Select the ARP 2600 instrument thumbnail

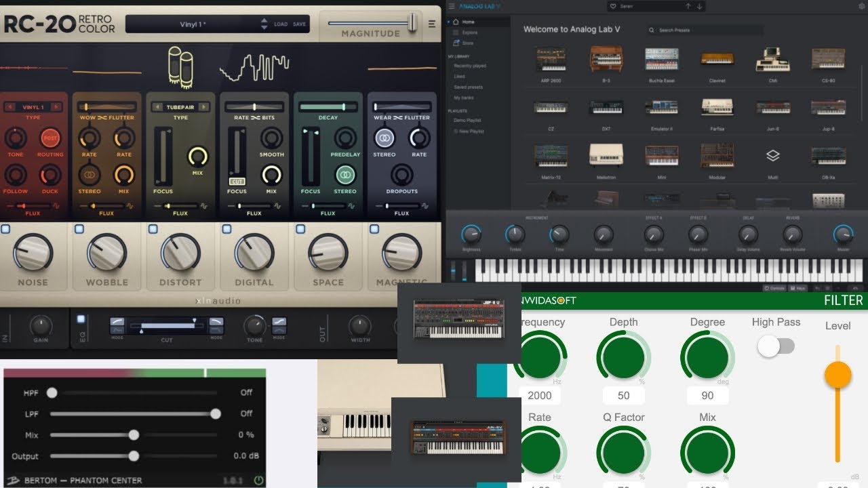551,59
